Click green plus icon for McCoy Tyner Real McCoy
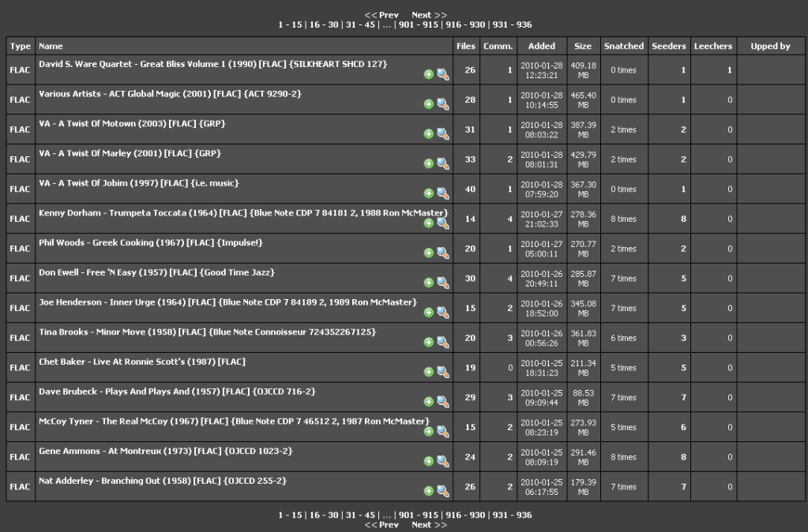The height and width of the screenshot is (532, 808). [x=428, y=432]
